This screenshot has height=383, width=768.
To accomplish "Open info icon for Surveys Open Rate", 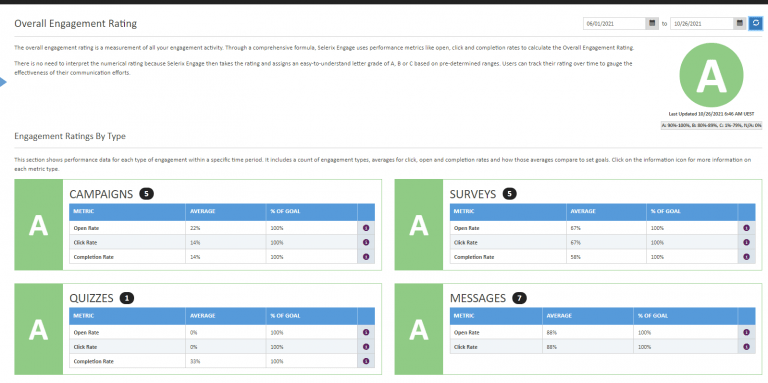I will pyautogui.click(x=746, y=228).
